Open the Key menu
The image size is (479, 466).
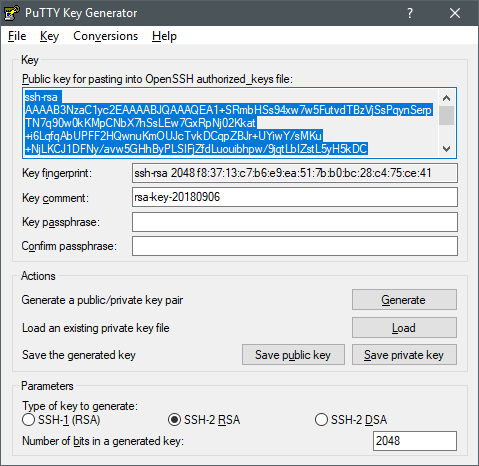[x=49, y=36]
